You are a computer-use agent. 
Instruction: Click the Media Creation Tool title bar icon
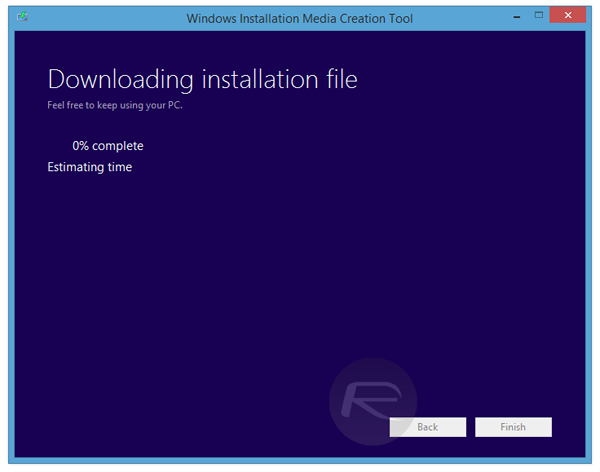pos(22,16)
